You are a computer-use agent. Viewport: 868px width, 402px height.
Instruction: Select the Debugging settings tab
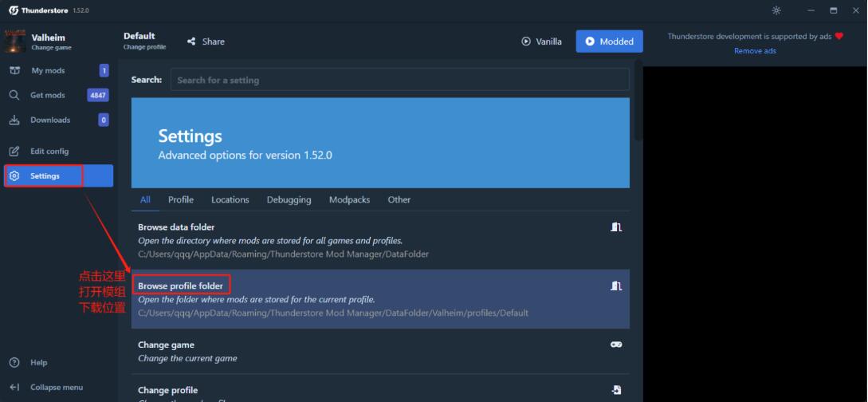tap(289, 200)
